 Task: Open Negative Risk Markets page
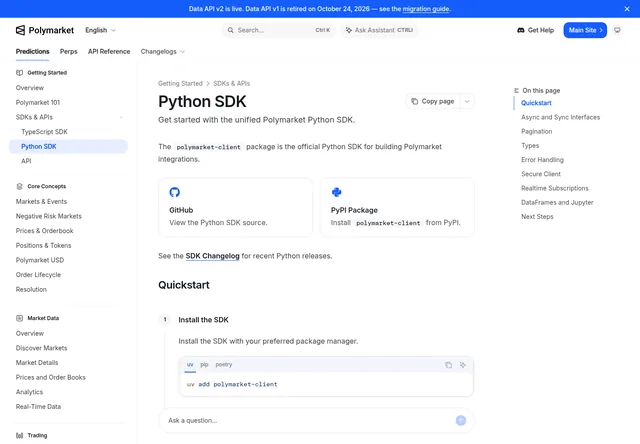coord(49,216)
